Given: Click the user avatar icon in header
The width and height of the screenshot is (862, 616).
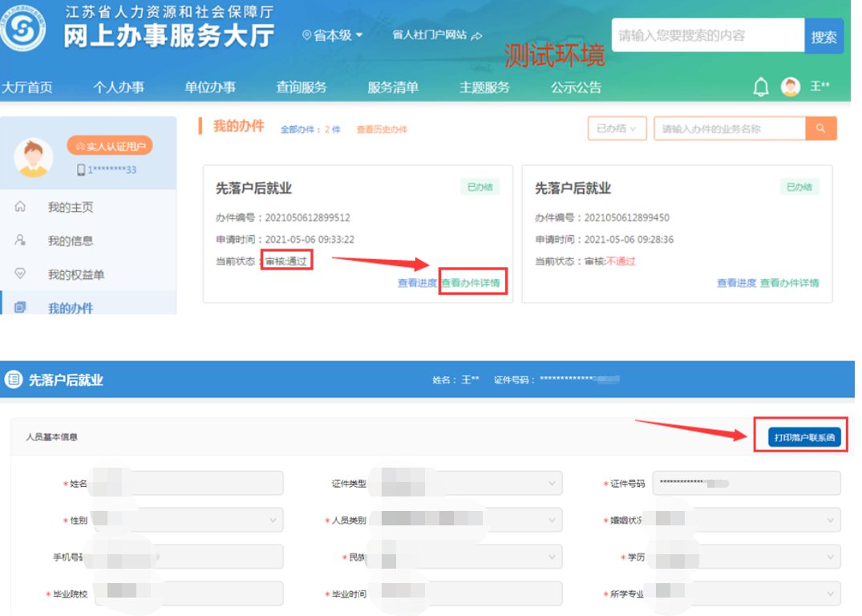Looking at the screenshot, I should click(791, 87).
